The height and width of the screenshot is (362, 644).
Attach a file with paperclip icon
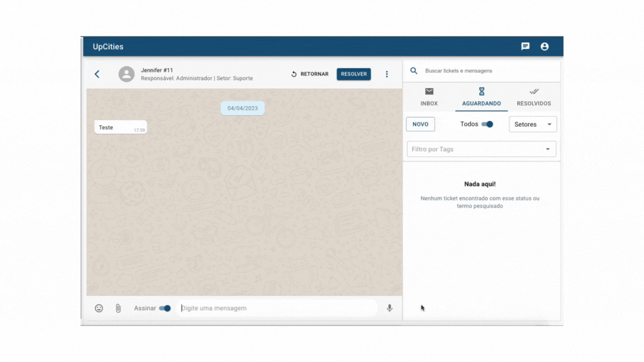pyautogui.click(x=118, y=308)
